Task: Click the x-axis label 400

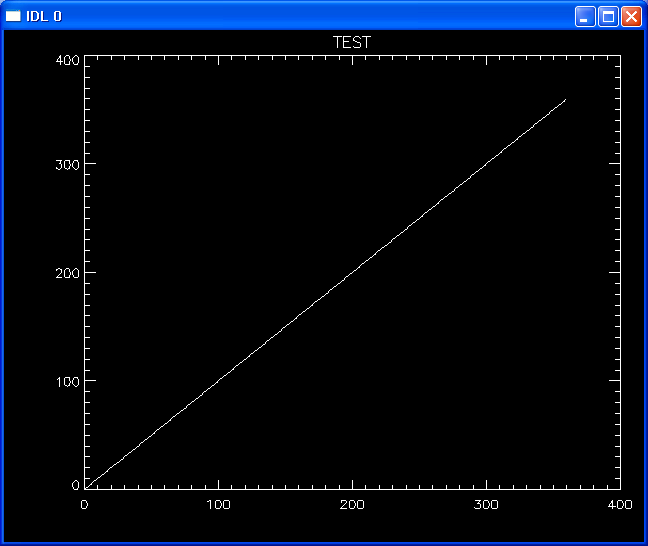Action: point(620,504)
